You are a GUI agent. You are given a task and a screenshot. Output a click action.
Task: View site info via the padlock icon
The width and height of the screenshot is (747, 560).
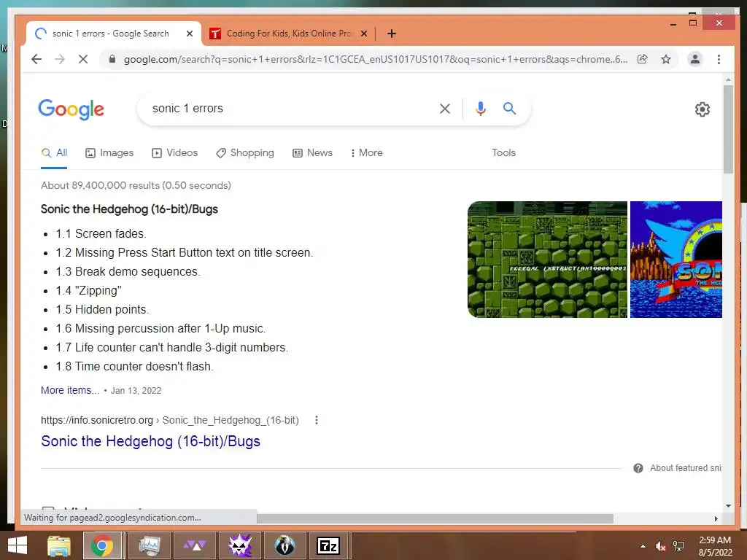tap(112, 59)
